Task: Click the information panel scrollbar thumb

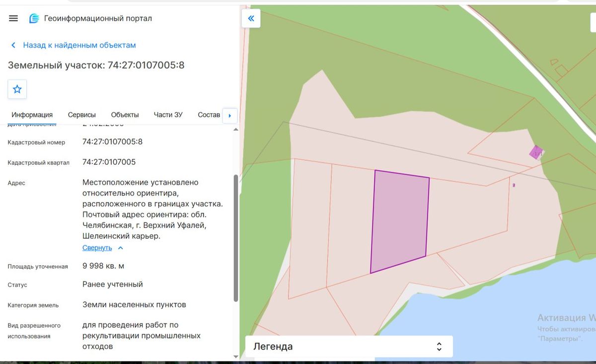Action: pos(235,238)
